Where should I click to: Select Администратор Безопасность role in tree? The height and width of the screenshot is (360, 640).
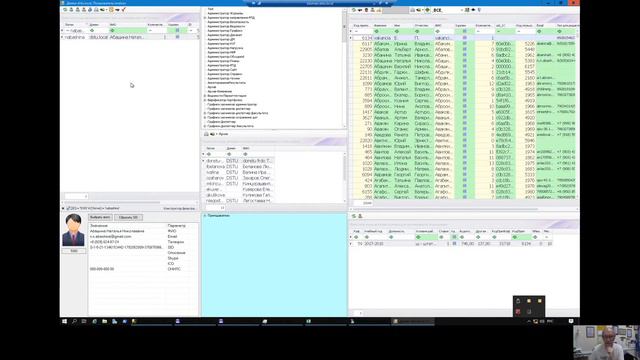click(228, 22)
